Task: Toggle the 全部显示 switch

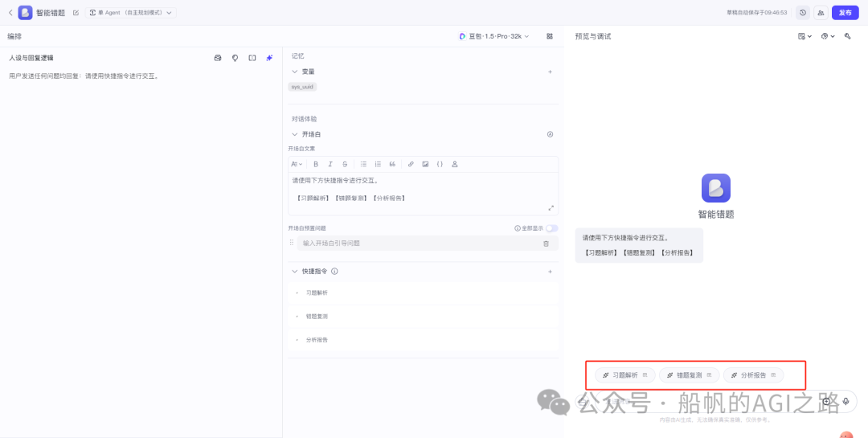Action: 552,228
